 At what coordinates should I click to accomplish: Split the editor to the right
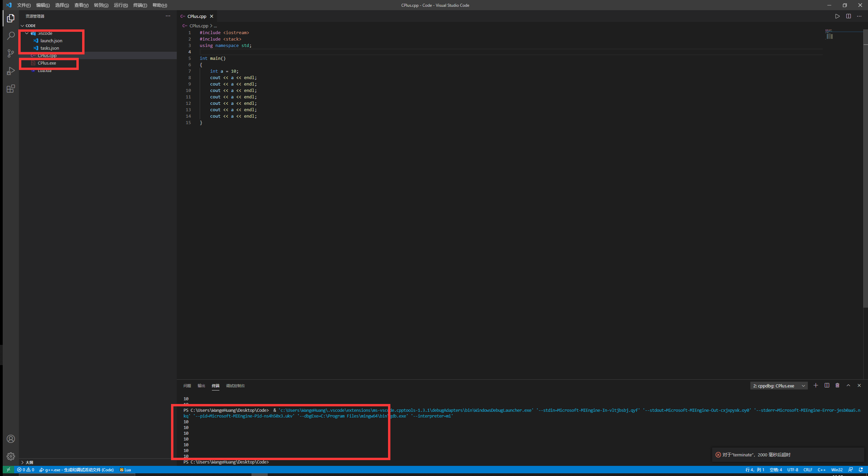[x=848, y=16]
